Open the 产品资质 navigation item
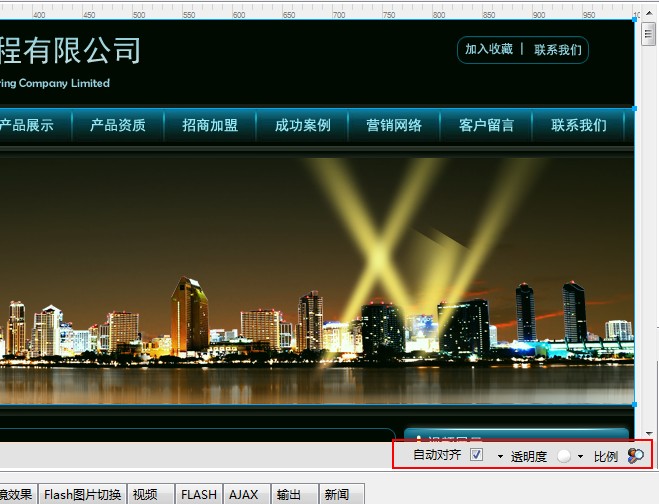Viewport: 659px width, 504px height. click(x=118, y=125)
